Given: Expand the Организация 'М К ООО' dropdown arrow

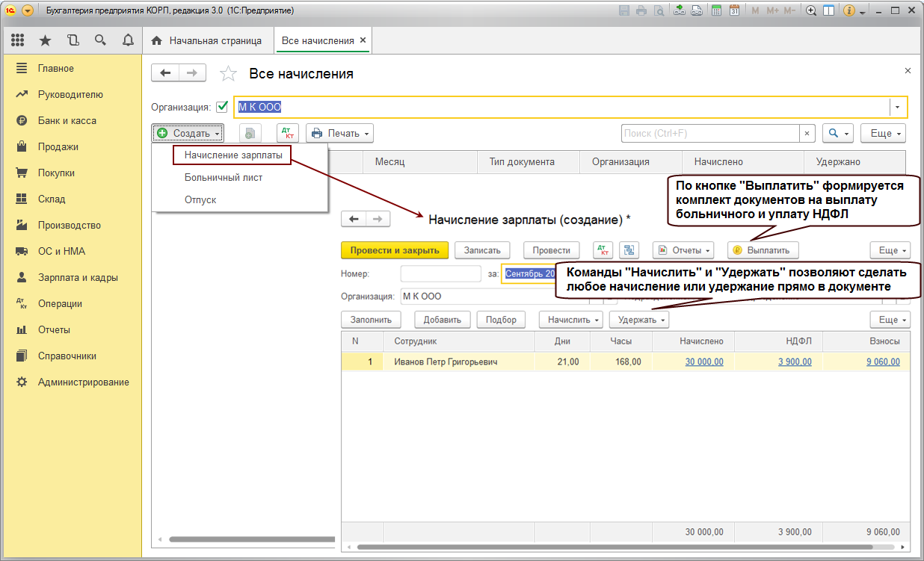Looking at the screenshot, I should click(898, 107).
